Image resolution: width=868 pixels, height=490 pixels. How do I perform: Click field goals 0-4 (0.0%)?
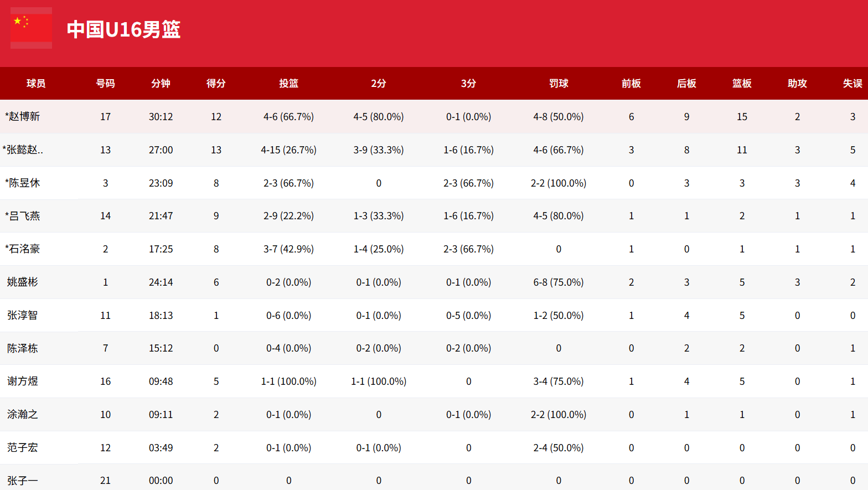tap(288, 348)
